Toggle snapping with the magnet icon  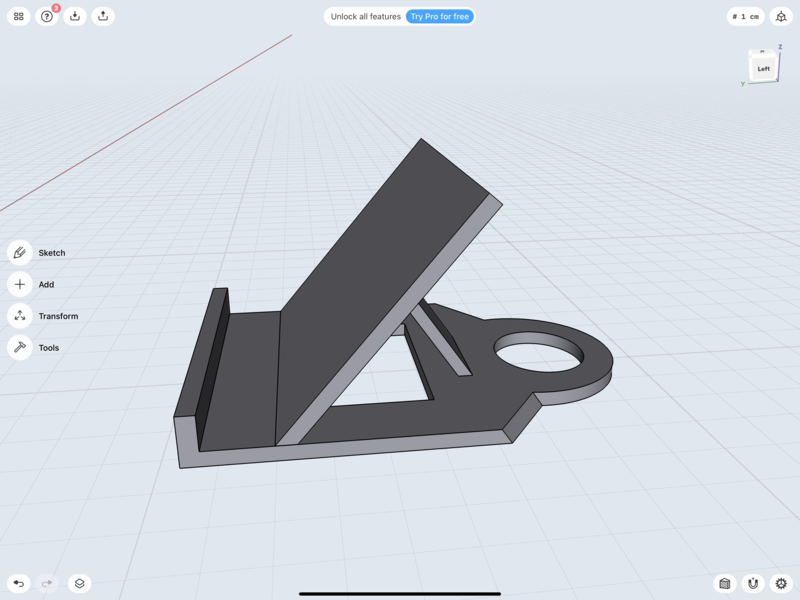coord(753,583)
